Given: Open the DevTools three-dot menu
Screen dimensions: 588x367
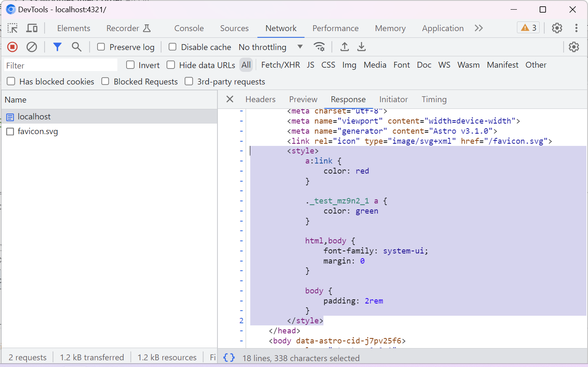Looking at the screenshot, I should [x=576, y=28].
